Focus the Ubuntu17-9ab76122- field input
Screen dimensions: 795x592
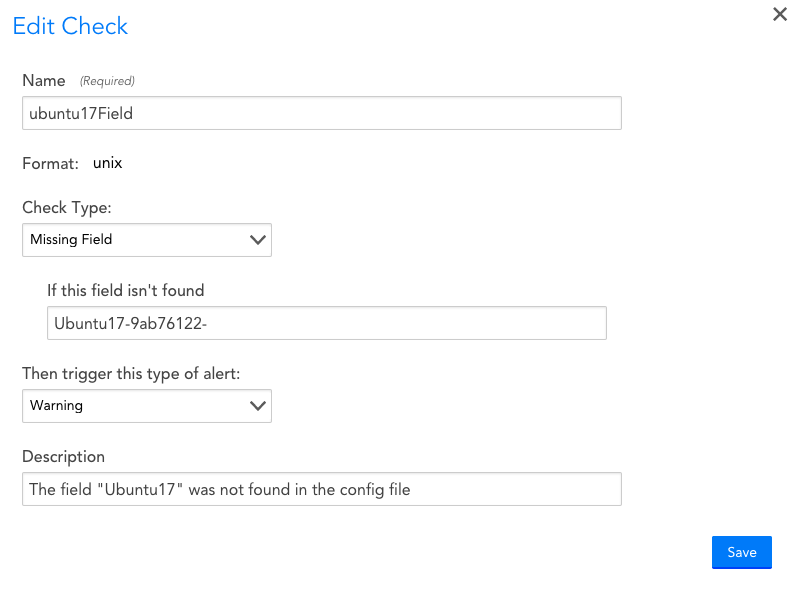tap(327, 323)
